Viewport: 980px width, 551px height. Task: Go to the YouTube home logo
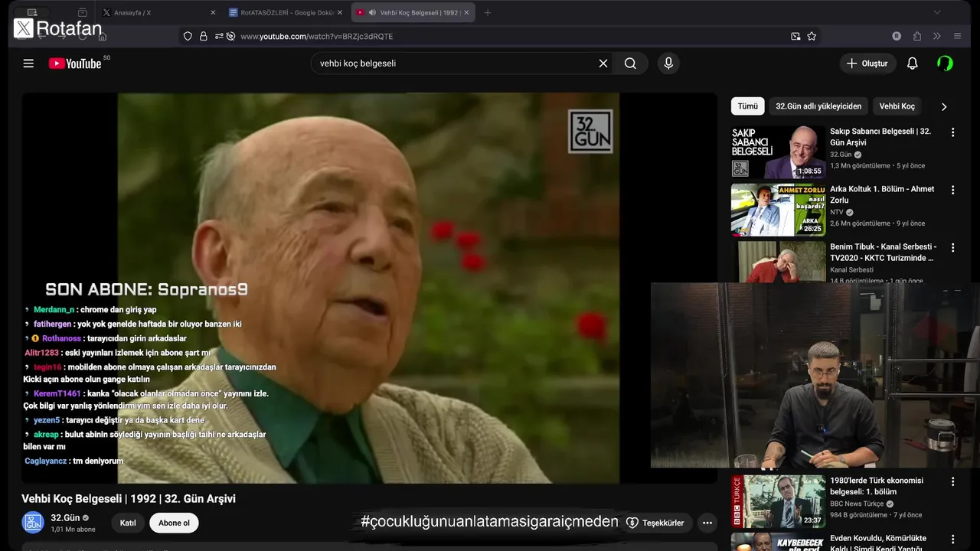coord(75,64)
